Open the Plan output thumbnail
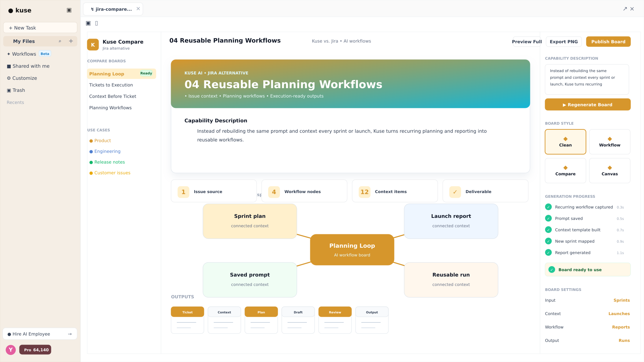This screenshot has width=644, height=362. pos(261,320)
